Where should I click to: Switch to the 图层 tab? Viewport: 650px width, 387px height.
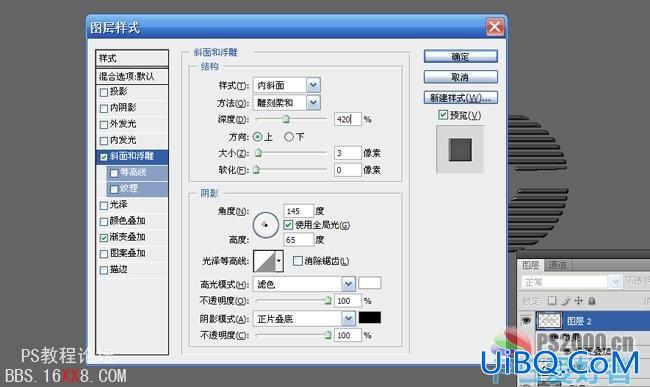tap(531, 265)
